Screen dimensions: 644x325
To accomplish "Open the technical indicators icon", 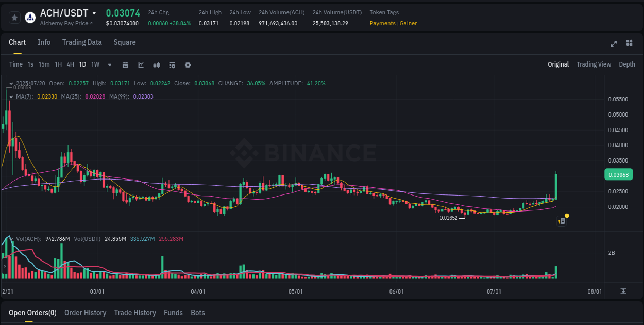I will tap(172, 65).
